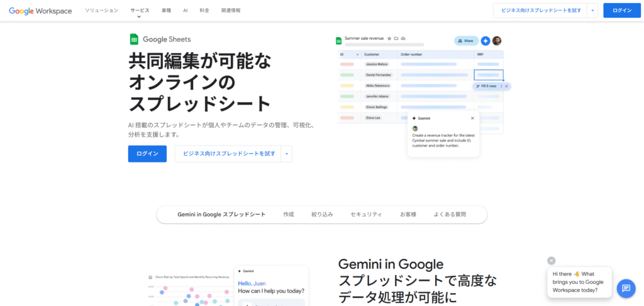Open the dropdown arrow beside the hero trial button
The image size is (644, 306).
pyautogui.click(x=287, y=154)
